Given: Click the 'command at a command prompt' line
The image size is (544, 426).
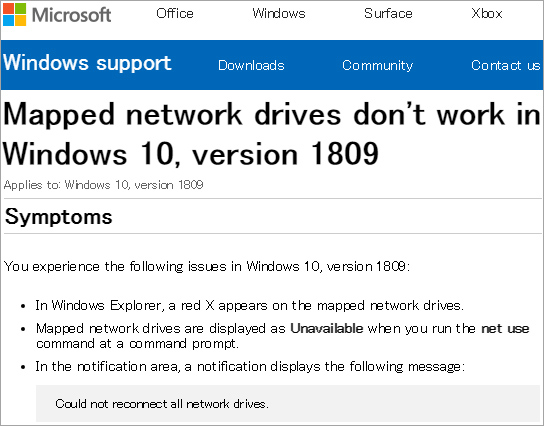Looking at the screenshot, I should 137,344.
